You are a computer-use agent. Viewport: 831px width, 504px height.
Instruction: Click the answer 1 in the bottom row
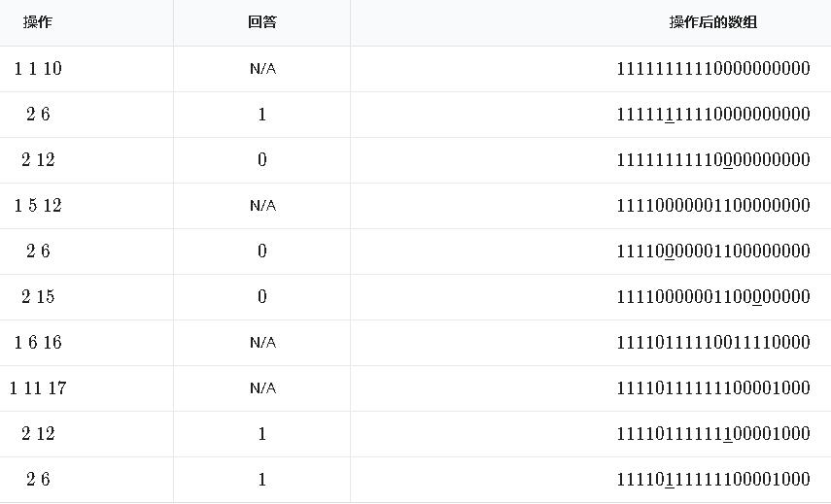pyautogui.click(x=262, y=480)
